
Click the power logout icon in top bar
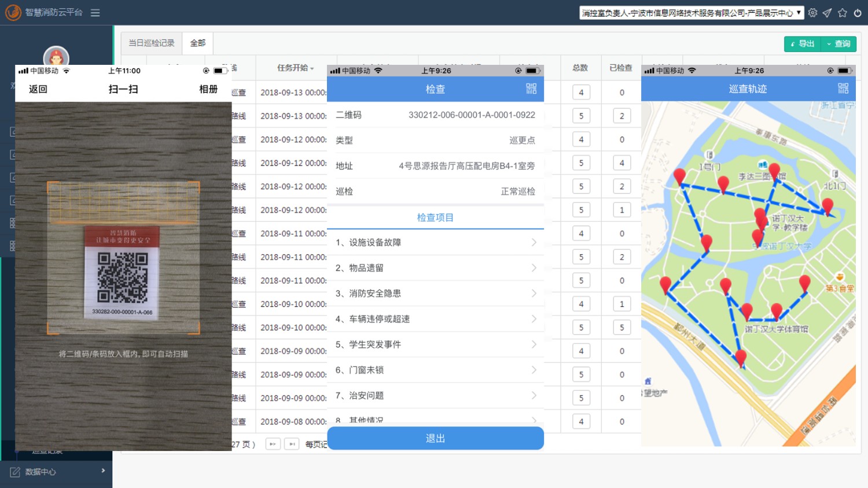[858, 13]
